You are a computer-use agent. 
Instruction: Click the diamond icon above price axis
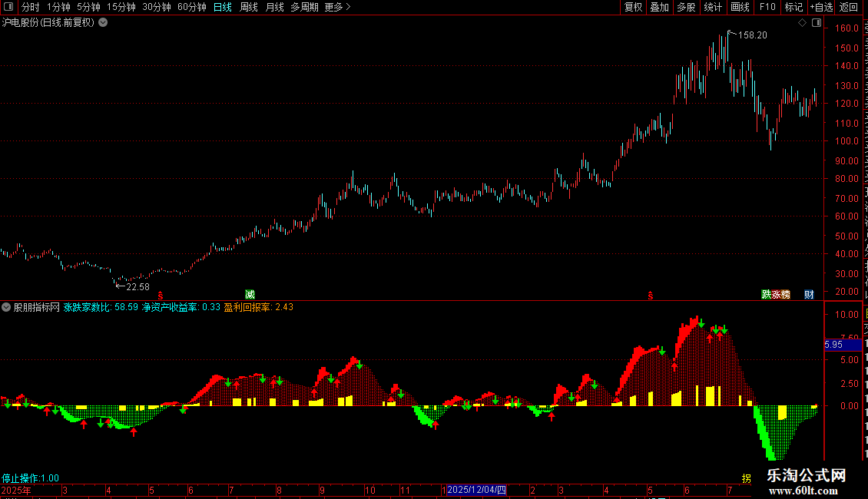click(x=802, y=23)
